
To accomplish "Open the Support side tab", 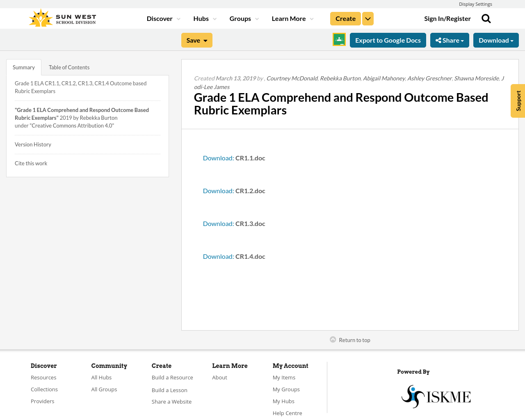I will pyautogui.click(x=518, y=101).
